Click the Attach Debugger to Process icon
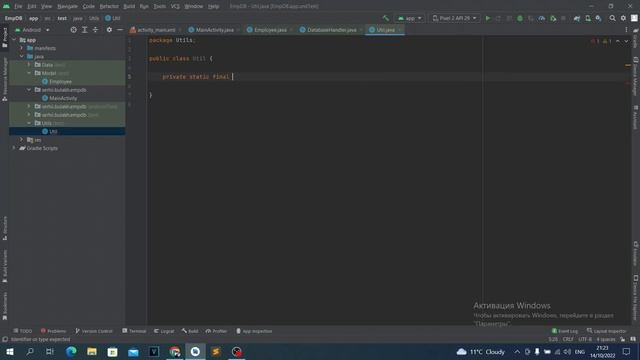 click(553, 18)
